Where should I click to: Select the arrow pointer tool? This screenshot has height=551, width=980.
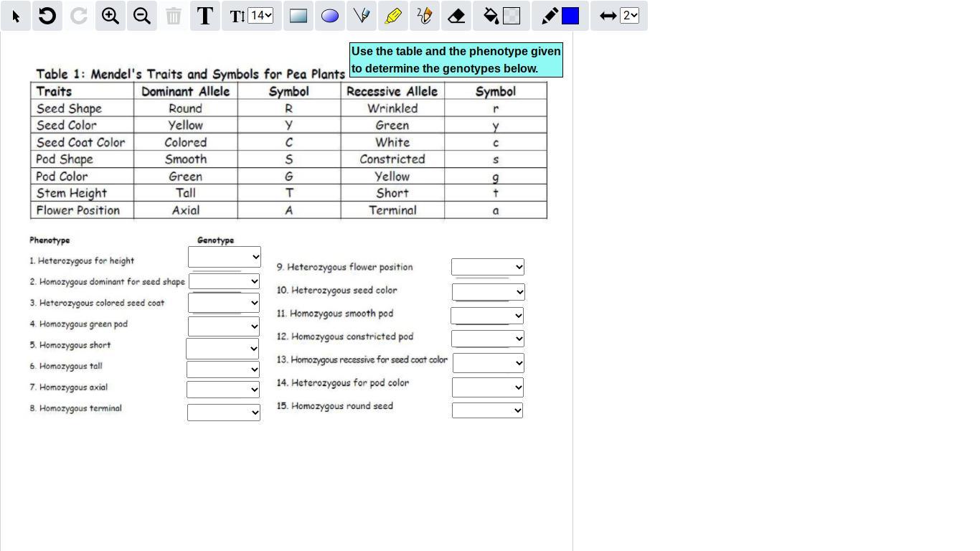(x=16, y=16)
